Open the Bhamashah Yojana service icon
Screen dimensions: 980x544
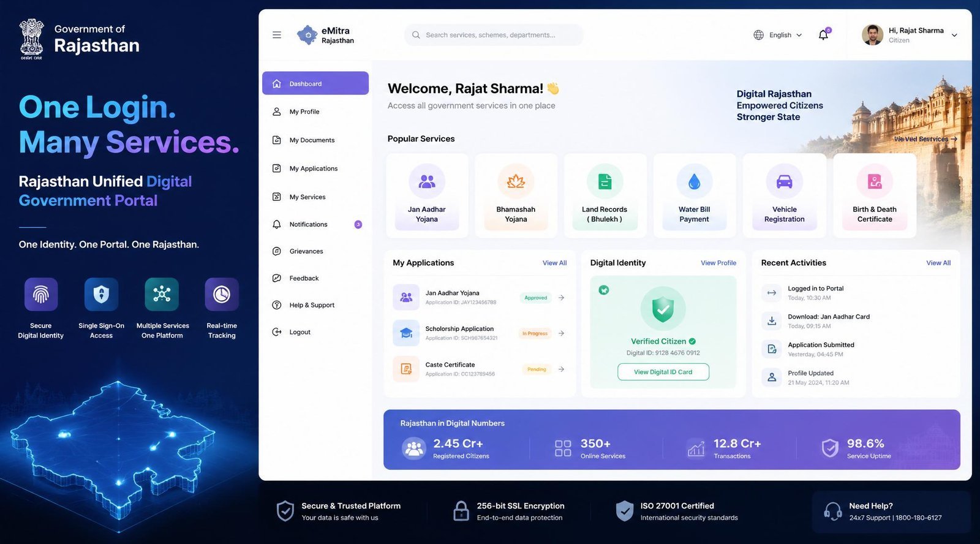(x=516, y=181)
